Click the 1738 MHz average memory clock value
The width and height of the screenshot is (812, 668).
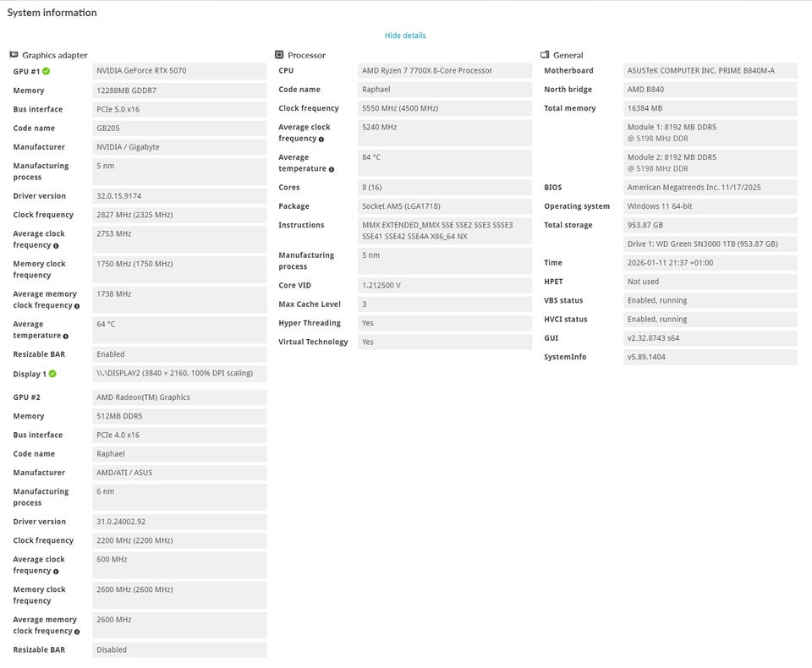coord(179,299)
